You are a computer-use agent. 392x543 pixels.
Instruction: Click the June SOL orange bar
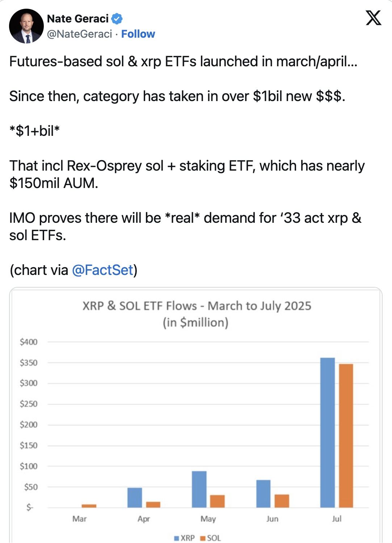click(282, 501)
